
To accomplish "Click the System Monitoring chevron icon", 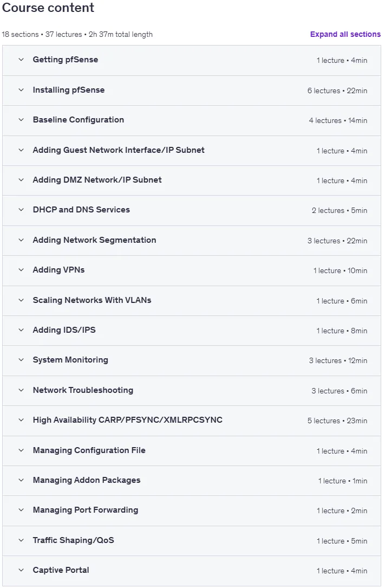I will pyautogui.click(x=21, y=360).
